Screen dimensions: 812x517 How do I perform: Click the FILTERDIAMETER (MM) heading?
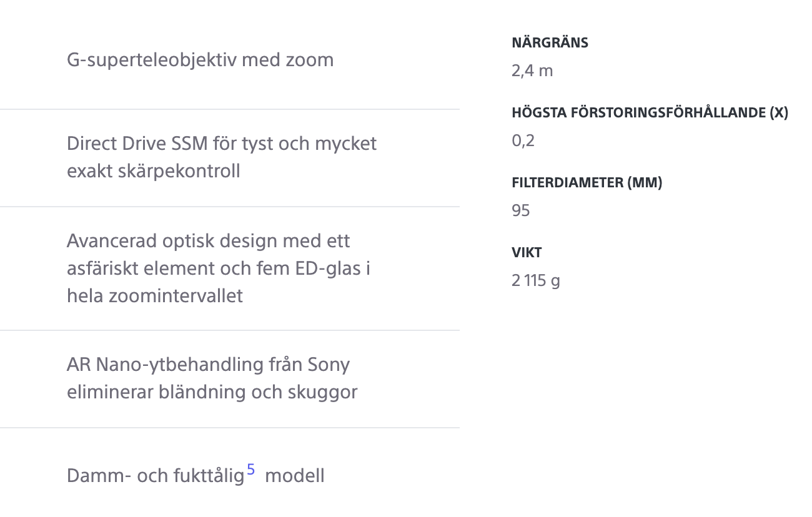coord(587,183)
